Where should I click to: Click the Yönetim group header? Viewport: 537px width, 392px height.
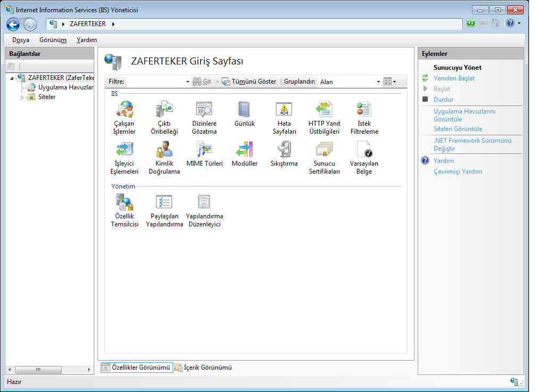pos(123,186)
